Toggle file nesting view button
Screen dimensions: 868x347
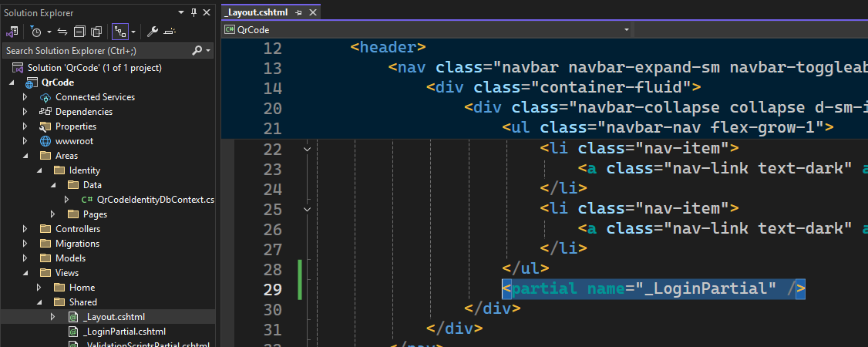point(119,32)
